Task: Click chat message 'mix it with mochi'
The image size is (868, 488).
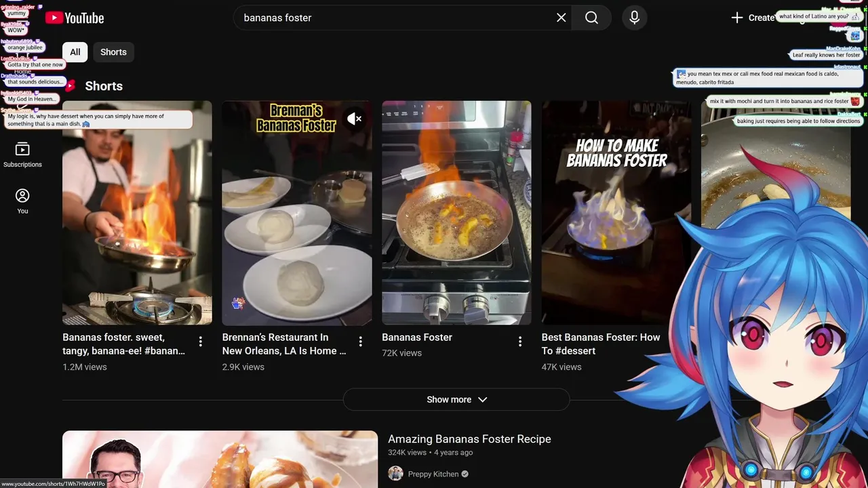Action: click(x=784, y=101)
